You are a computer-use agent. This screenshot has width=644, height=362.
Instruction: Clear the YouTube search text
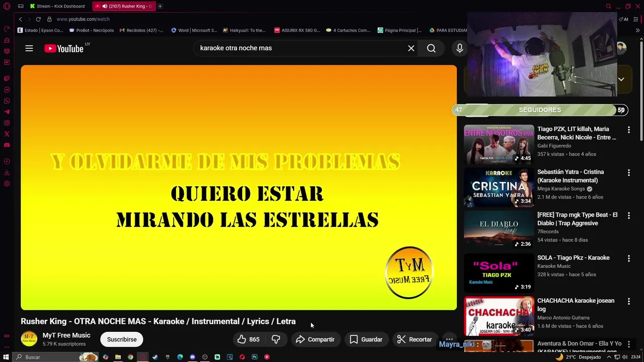[411, 48]
